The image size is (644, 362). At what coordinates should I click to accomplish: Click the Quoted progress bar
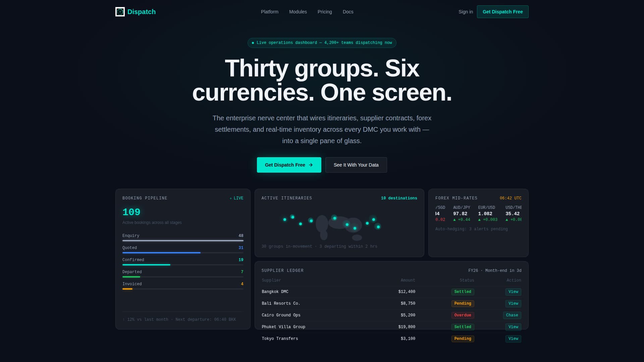point(183,253)
